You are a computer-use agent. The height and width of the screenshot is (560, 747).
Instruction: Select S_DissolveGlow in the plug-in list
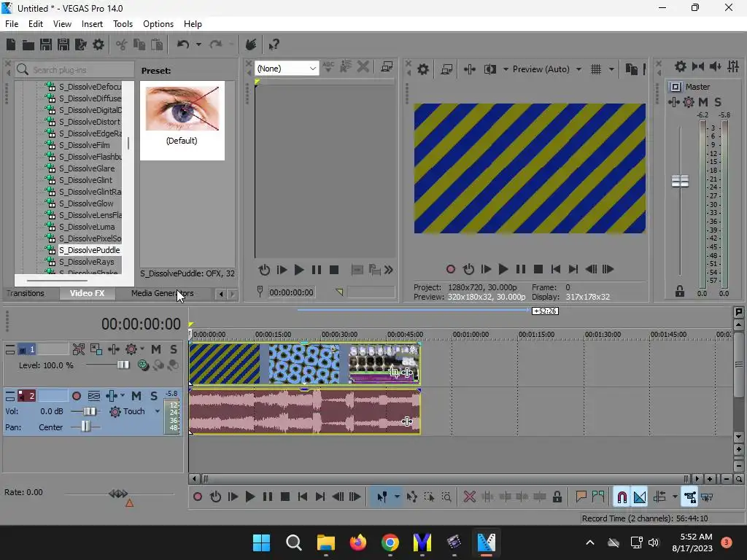pos(86,203)
